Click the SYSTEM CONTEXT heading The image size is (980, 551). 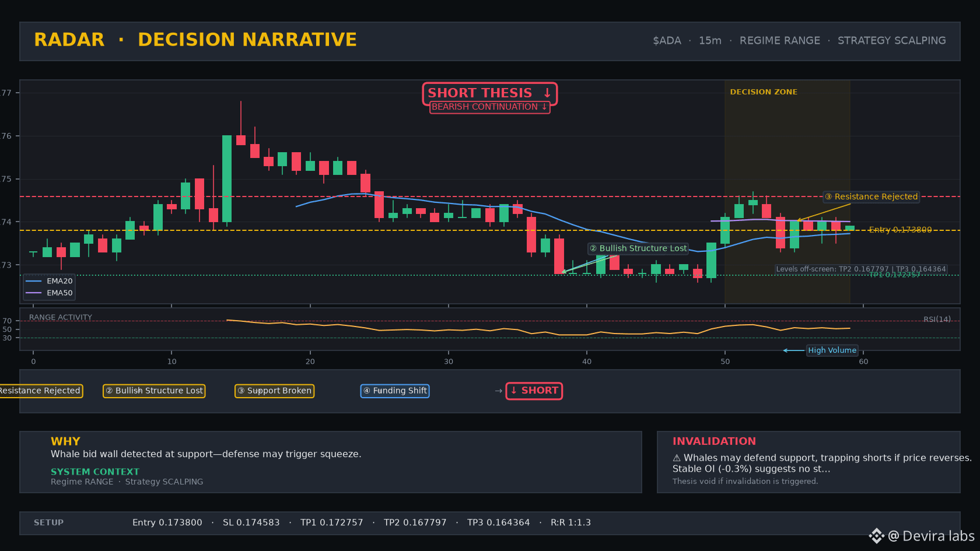point(95,472)
